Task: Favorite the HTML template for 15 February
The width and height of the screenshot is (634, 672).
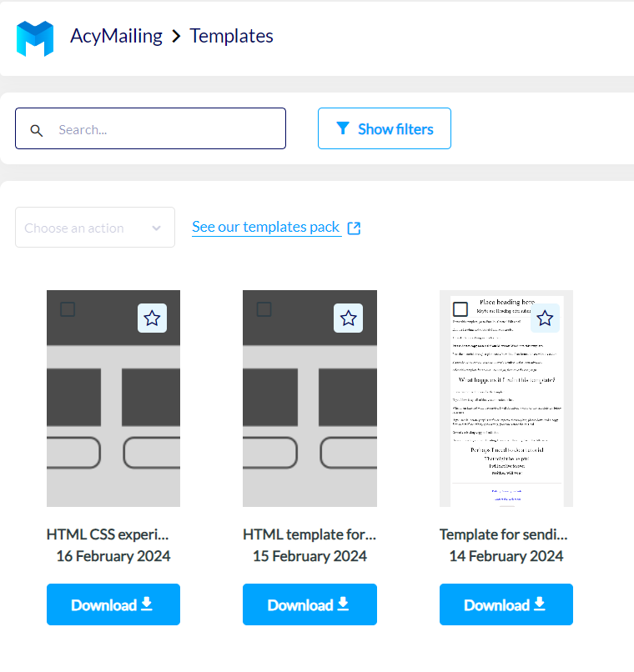Action: [349, 318]
